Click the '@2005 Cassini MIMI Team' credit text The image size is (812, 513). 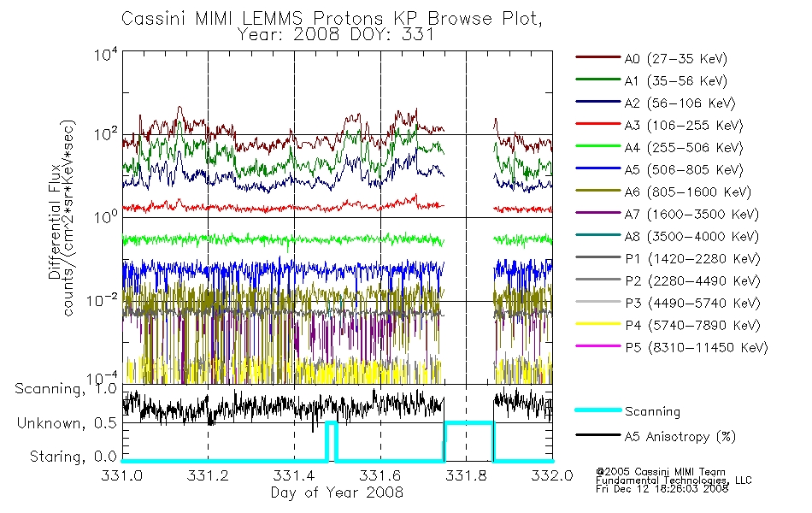click(x=660, y=472)
